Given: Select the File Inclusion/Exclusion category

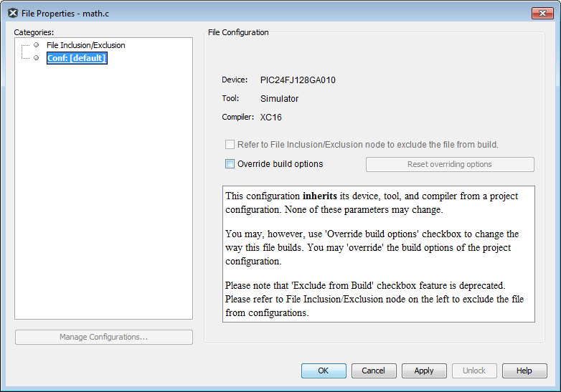Looking at the screenshot, I should click(86, 45).
